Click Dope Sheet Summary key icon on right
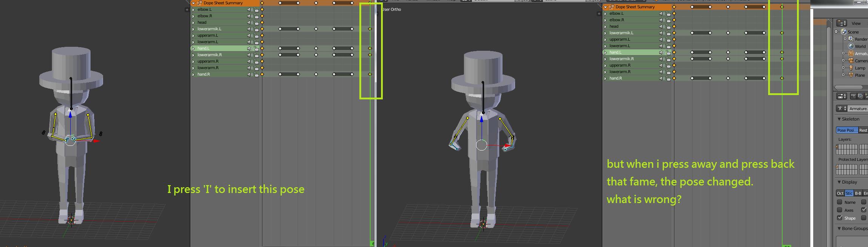Image resolution: width=868 pixels, height=247 pixels. [612, 7]
